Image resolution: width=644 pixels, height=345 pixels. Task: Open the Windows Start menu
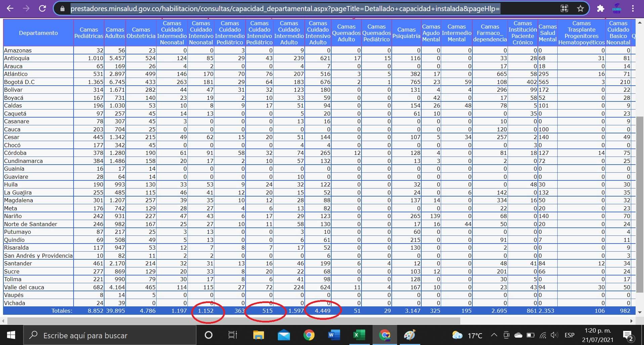11,335
